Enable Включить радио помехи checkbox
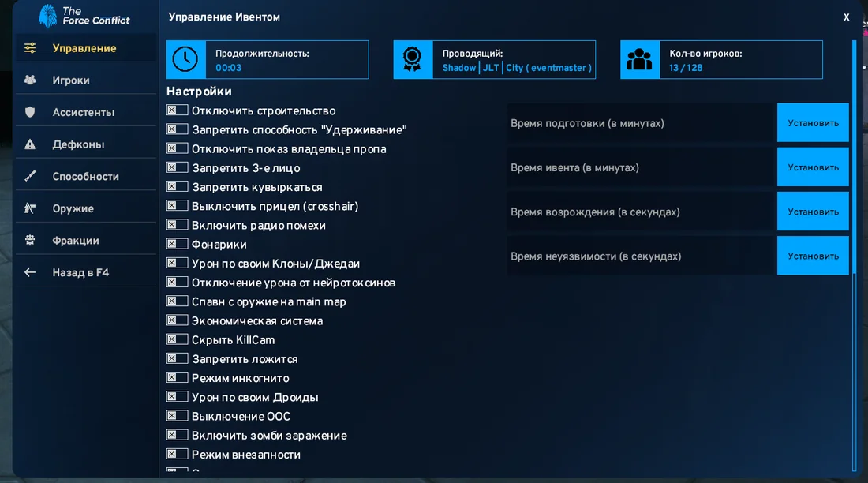The height and width of the screenshot is (483, 868). pos(177,225)
